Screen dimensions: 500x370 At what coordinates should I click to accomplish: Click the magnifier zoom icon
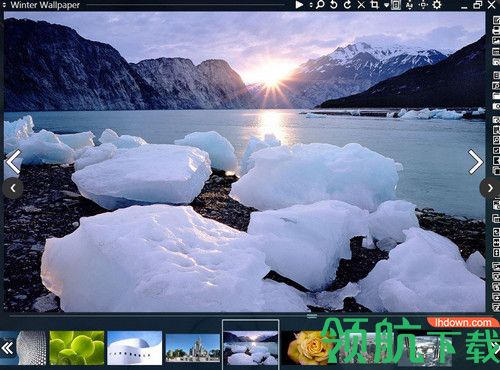320,5
